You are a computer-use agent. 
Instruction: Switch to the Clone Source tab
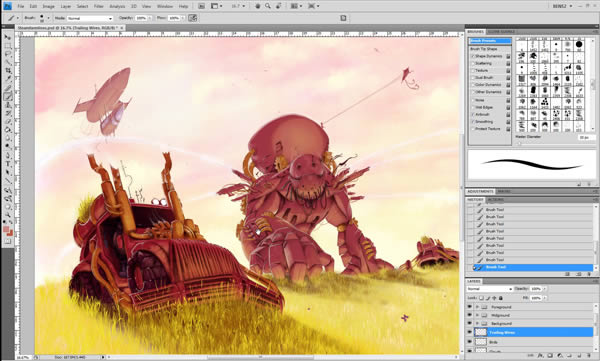click(x=501, y=32)
